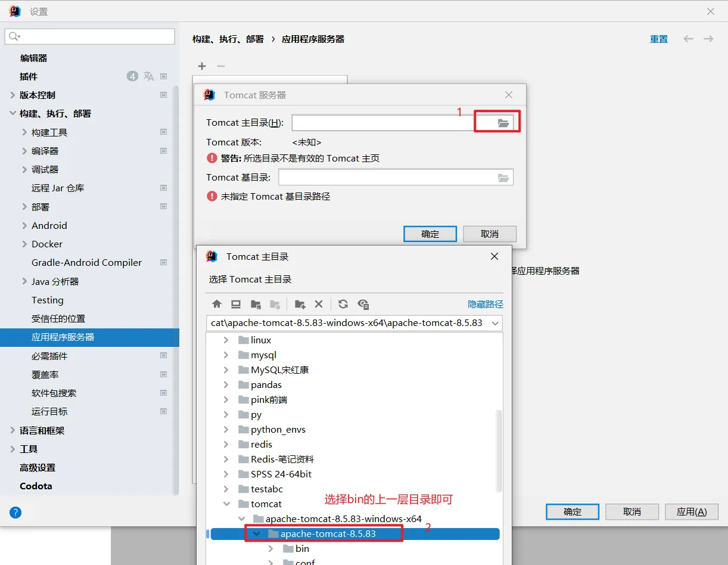
Task: Expand the 版本控制 settings section
Action: click(13, 95)
